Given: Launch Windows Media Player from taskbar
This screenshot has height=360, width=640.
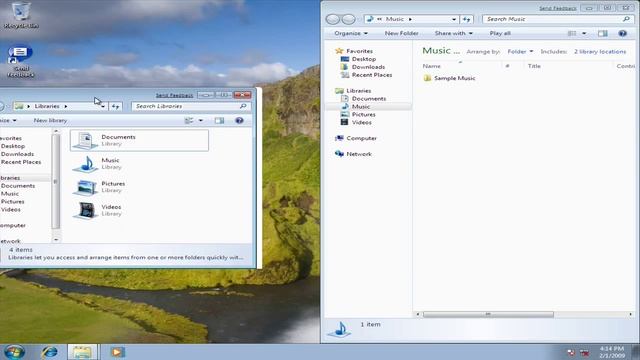Looking at the screenshot, I should [117, 352].
